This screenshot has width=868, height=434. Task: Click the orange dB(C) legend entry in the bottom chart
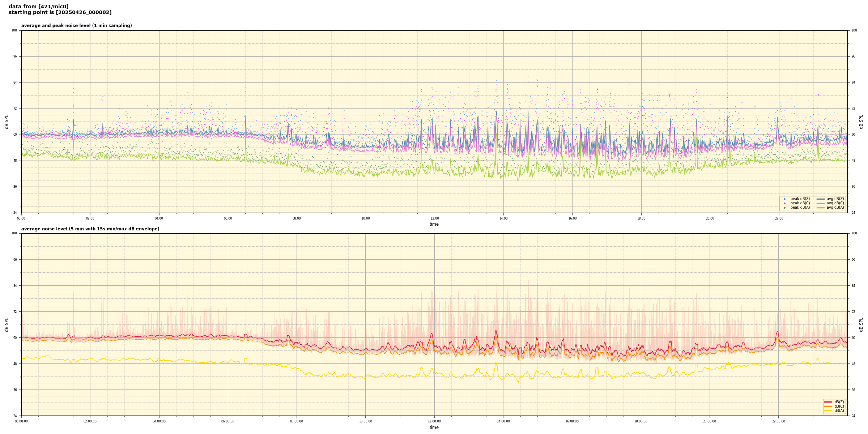pos(829,406)
